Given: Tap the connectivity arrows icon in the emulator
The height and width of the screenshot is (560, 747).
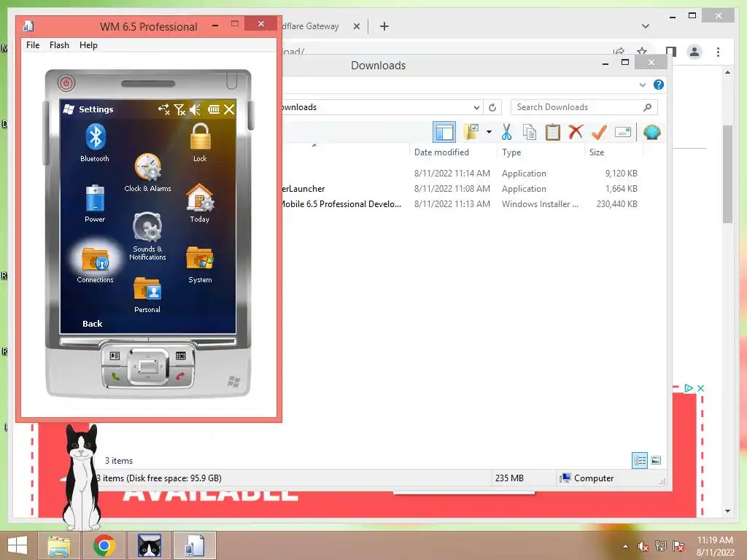Looking at the screenshot, I should (x=164, y=109).
